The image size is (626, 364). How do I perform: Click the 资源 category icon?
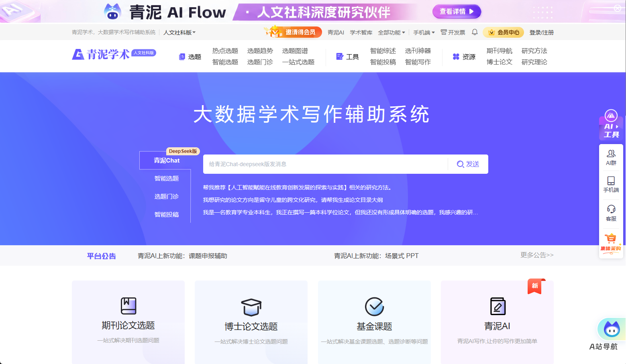click(456, 57)
